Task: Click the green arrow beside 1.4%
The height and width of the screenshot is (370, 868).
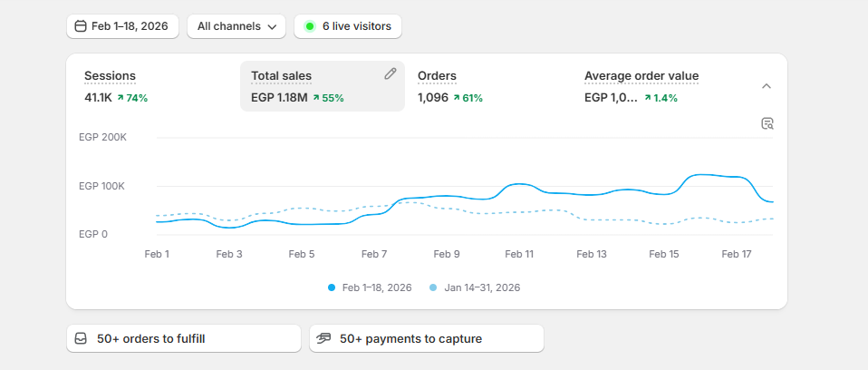Action: pyautogui.click(x=648, y=98)
